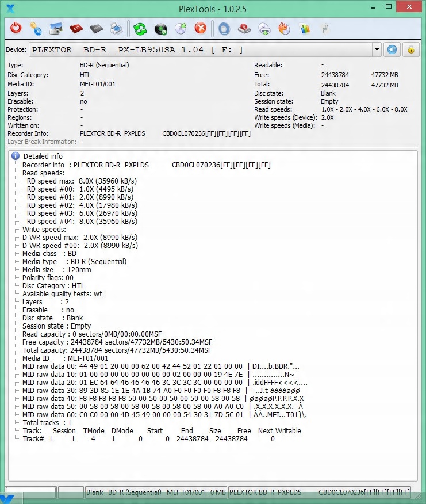Export report with the gray HTML icon
This screenshot has height=504, width=426.
[97, 29]
